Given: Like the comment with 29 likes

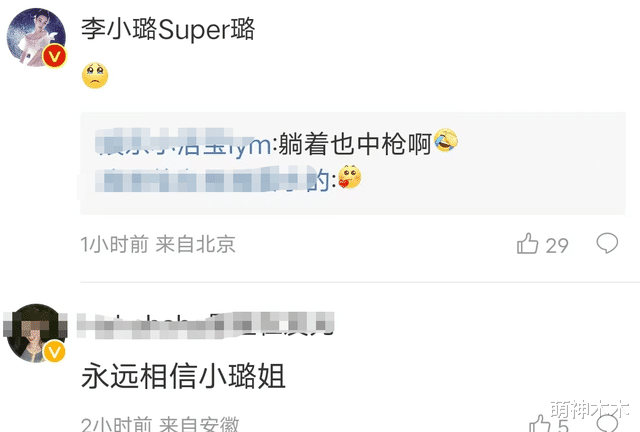Looking at the screenshot, I should [x=527, y=244].
